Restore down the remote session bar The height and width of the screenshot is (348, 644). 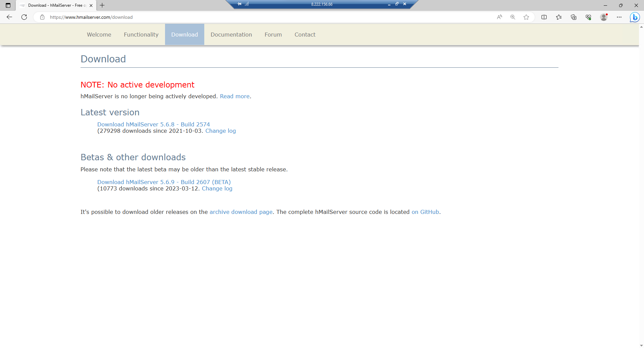click(x=397, y=4)
